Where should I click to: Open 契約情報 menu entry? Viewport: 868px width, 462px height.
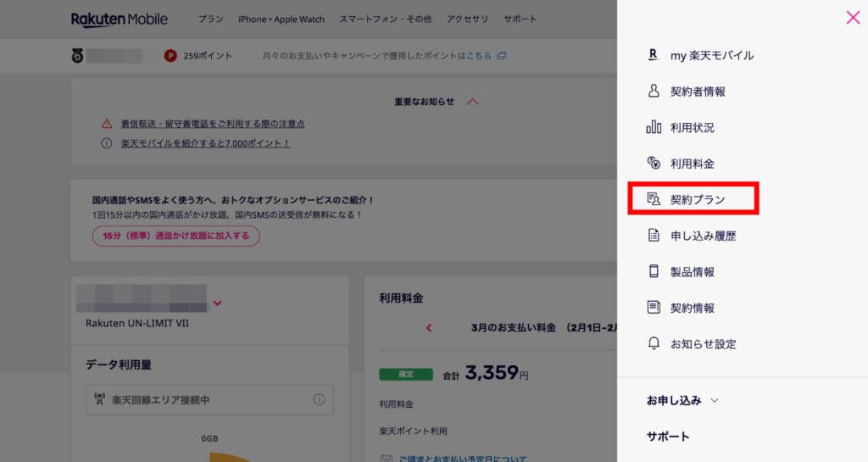click(692, 308)
